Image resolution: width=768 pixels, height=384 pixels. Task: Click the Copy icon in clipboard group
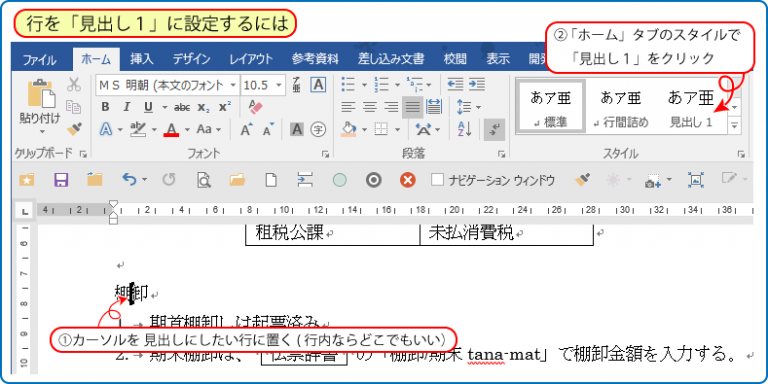(73, 107)
